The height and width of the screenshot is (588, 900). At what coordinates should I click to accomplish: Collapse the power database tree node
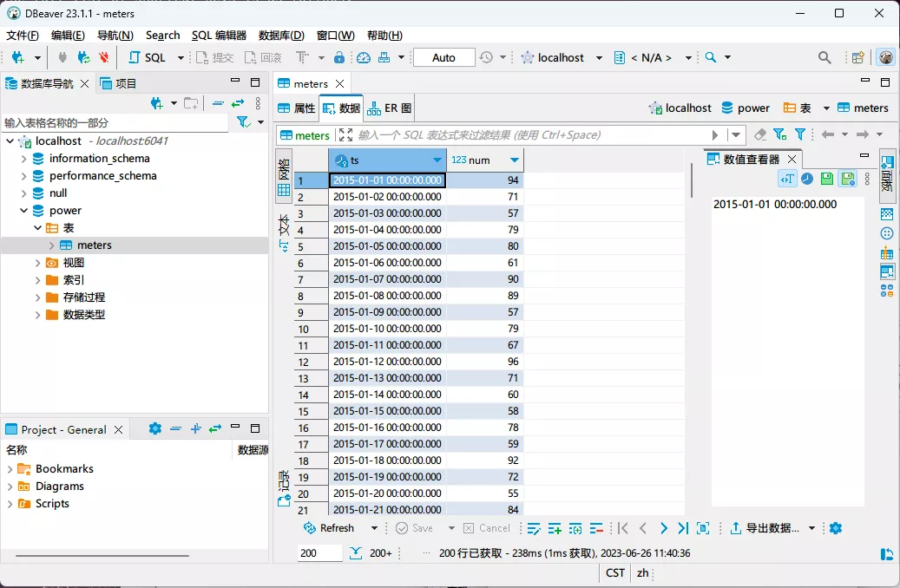click(x=23, y=211)
